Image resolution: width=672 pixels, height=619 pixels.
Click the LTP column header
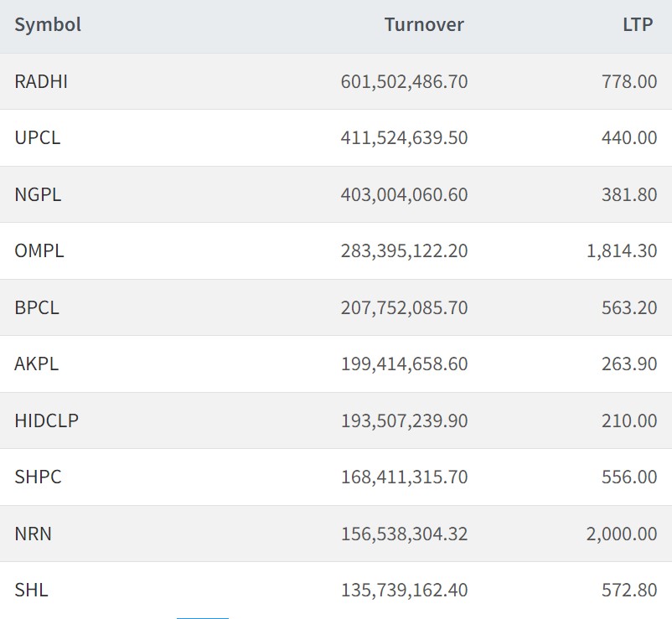[x=638, y=25]
